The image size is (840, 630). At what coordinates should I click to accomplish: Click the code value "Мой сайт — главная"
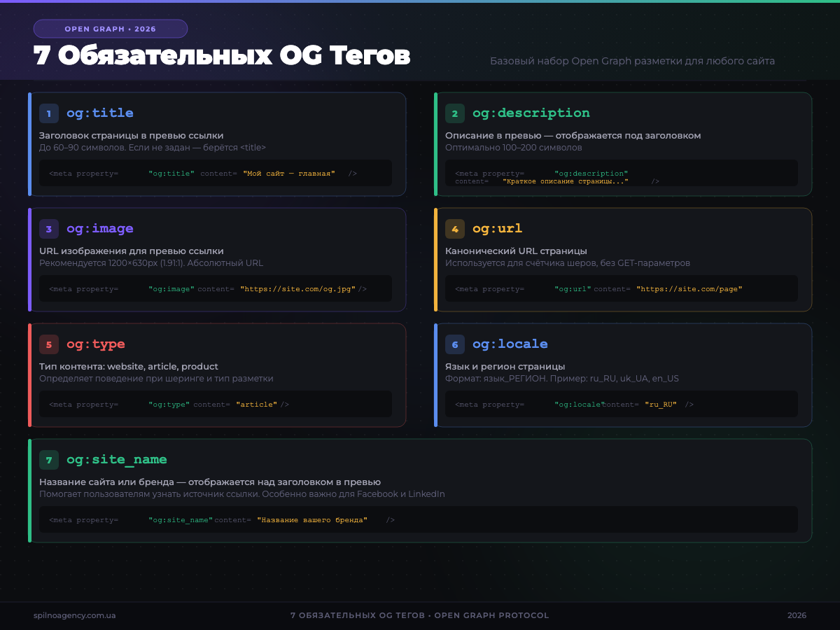(289, 173)
